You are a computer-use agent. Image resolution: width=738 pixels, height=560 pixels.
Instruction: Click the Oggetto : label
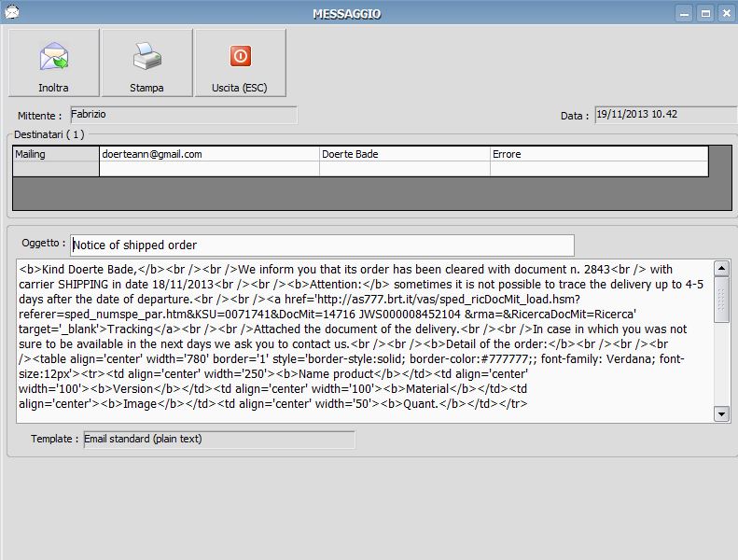click(43, 243)
